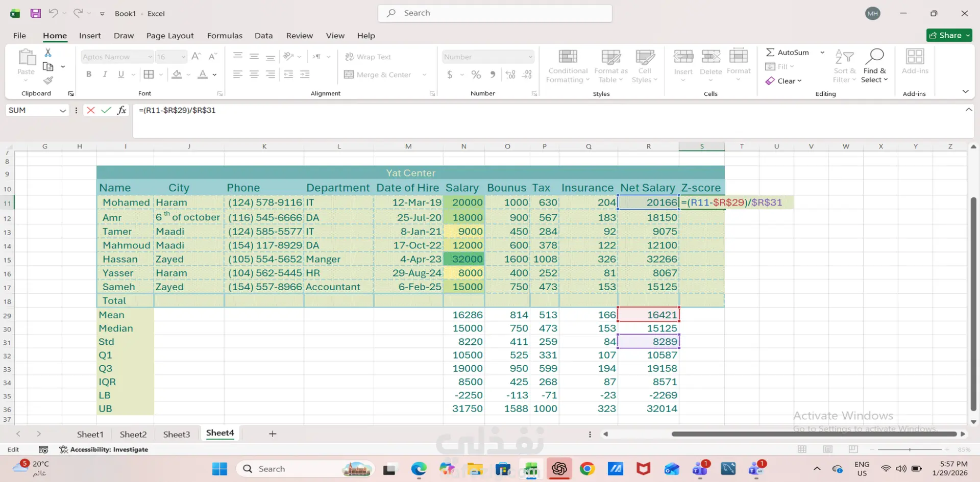Confirm formula with the Enter checkmark icon

click(x=106, y=110)
